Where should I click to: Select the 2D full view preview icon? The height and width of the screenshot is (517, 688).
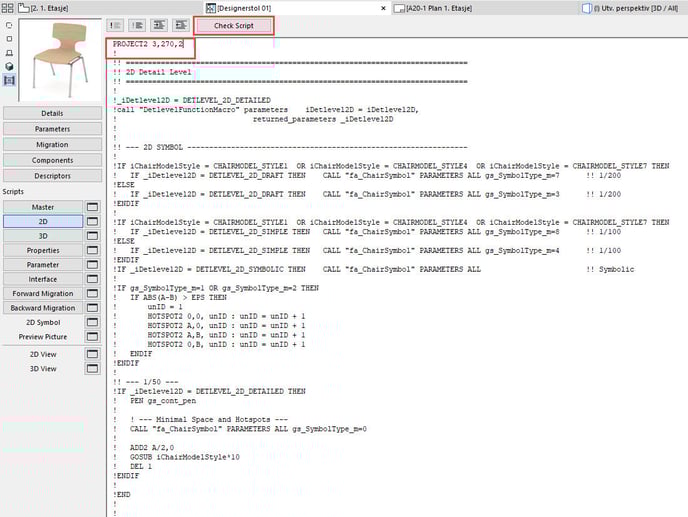(9, 39)
